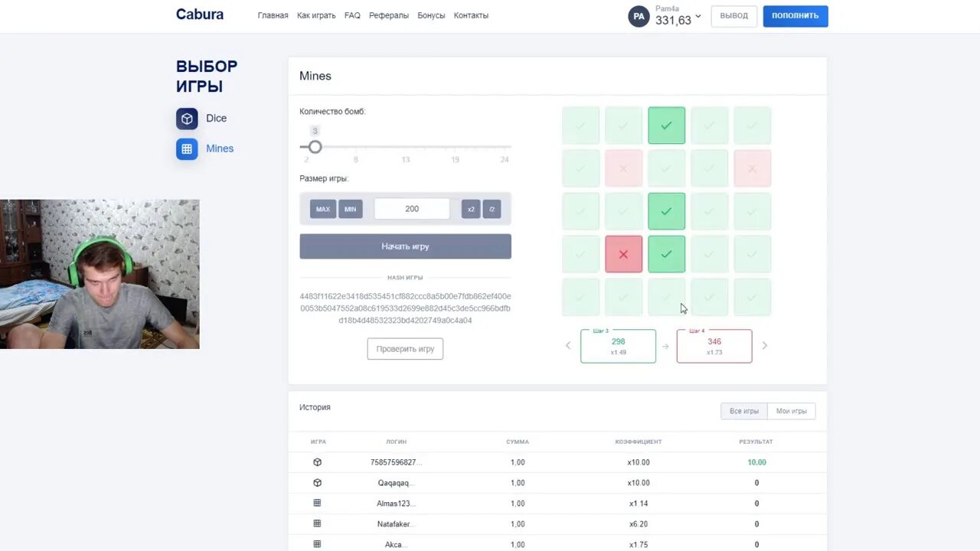
Task: Open the Рефералы menu item
Action: (x=389, y=15)
